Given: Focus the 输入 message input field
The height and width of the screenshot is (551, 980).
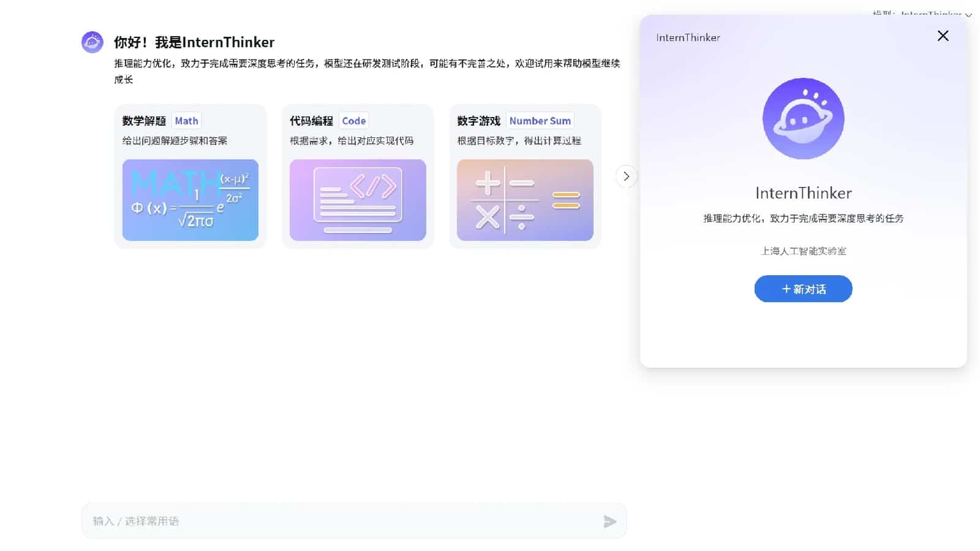Looking at the screenshot, I should [343, 521].
